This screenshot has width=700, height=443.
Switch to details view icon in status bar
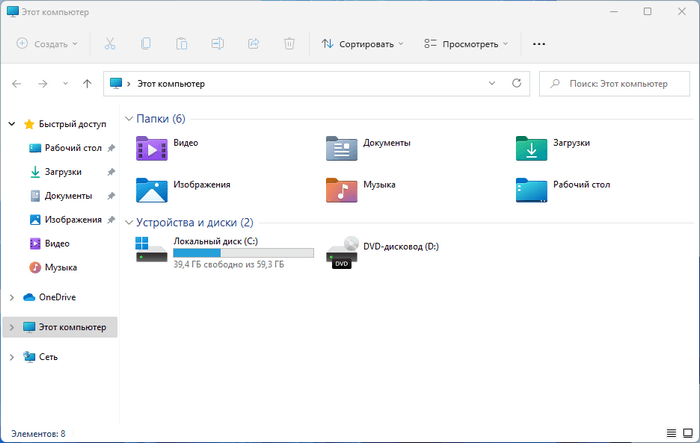click(671, 433)
